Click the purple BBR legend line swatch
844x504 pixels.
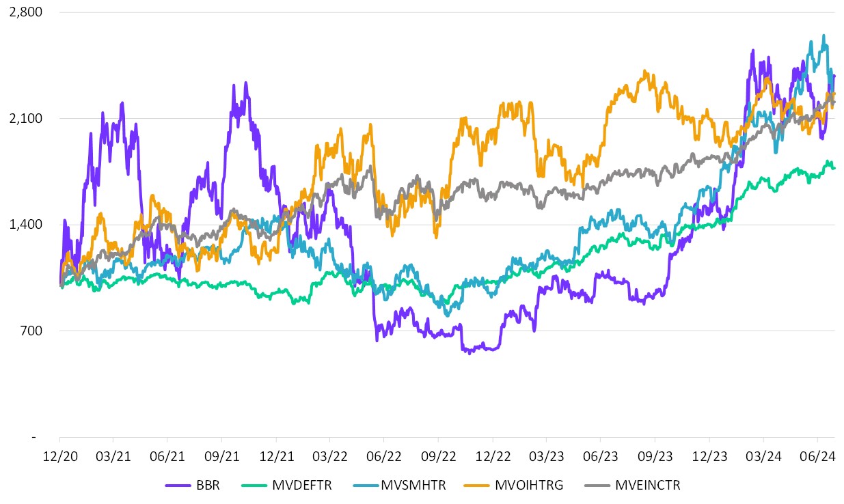(178, 486)
